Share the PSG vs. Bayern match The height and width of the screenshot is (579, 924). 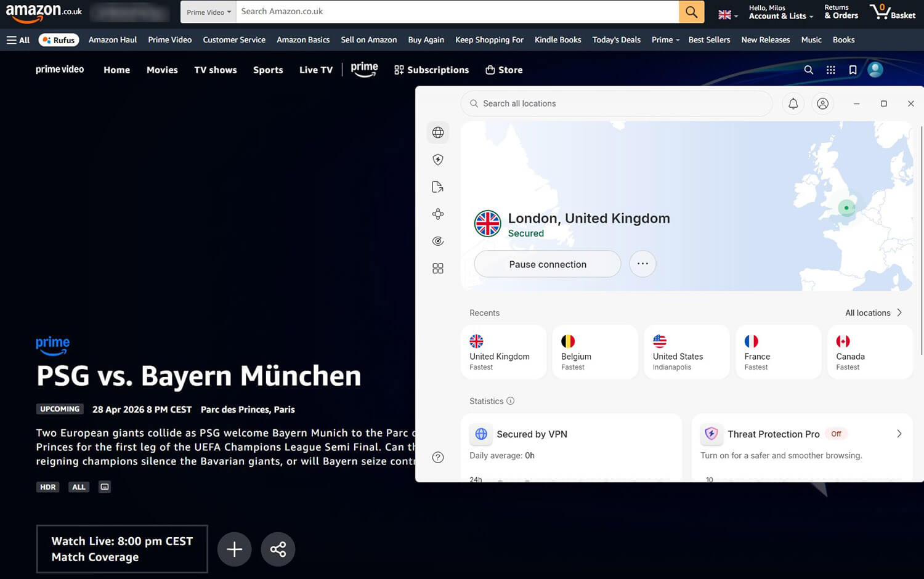point(278,549)
